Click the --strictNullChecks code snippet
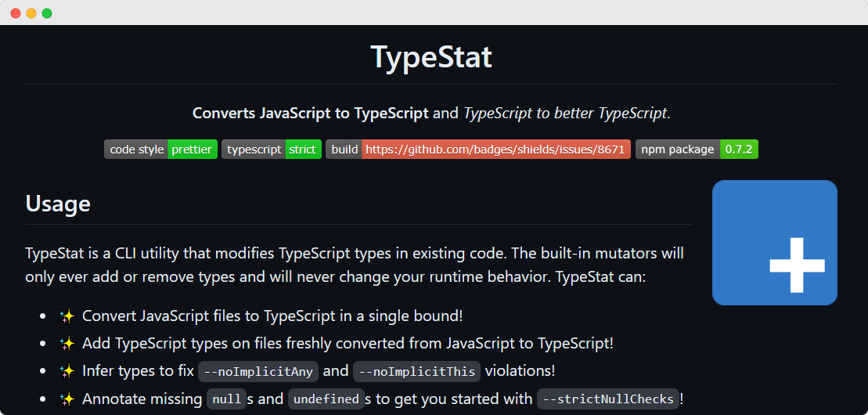Image resolution: width=868 pixels, height=415 pixels. [608, 399]
